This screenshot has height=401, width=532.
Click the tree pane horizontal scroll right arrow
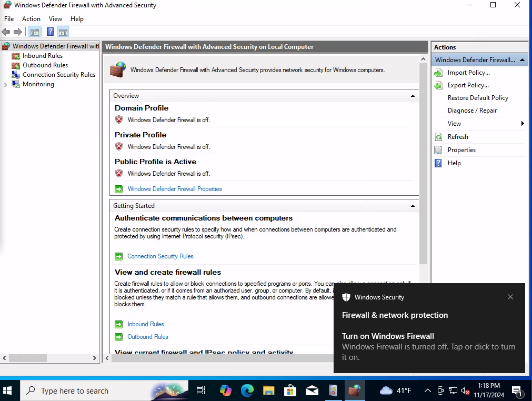tap(95, 358)
